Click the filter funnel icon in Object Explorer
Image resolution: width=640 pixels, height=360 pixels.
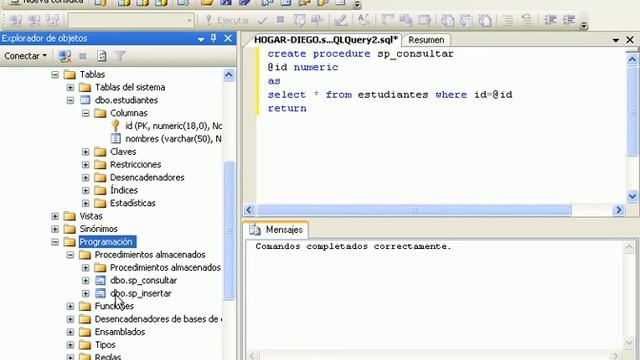click(120, 56)
